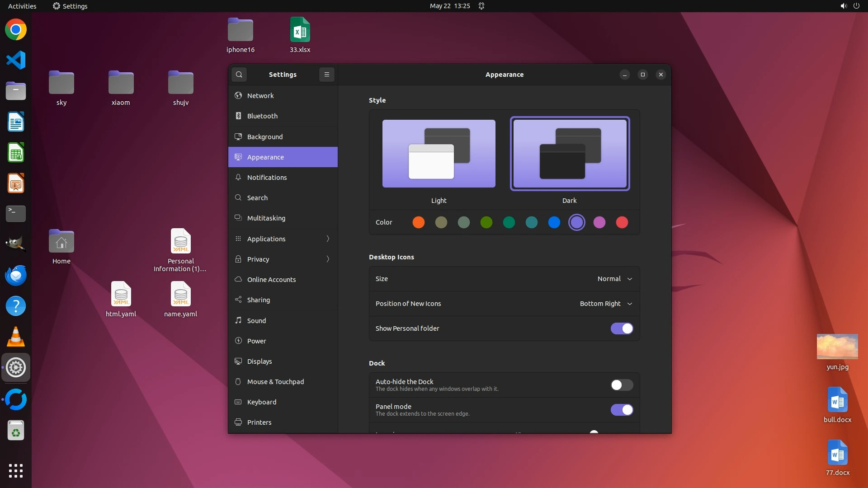868x488 pixels.
Task: Click the search icon in Settings header
Action: pos(239,75)
